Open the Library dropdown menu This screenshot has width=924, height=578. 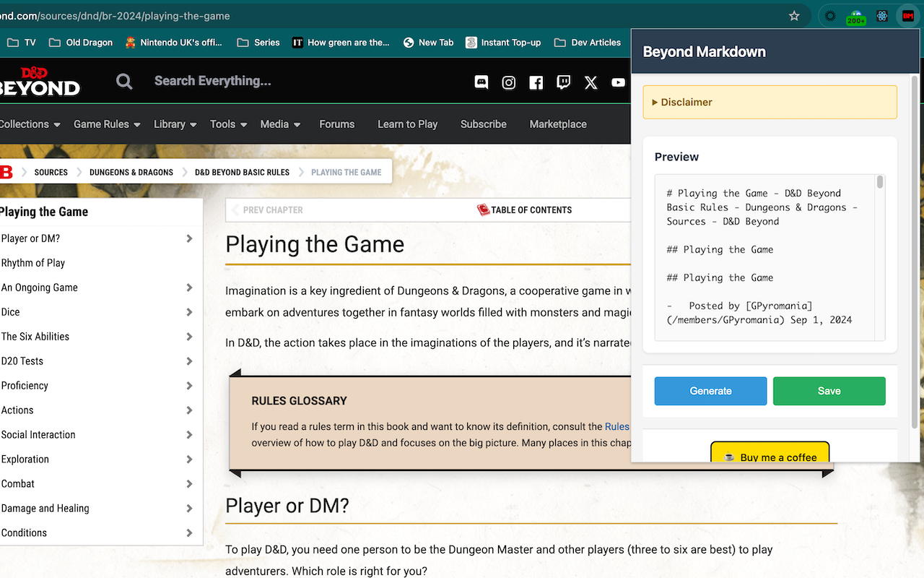pos(175,124)
